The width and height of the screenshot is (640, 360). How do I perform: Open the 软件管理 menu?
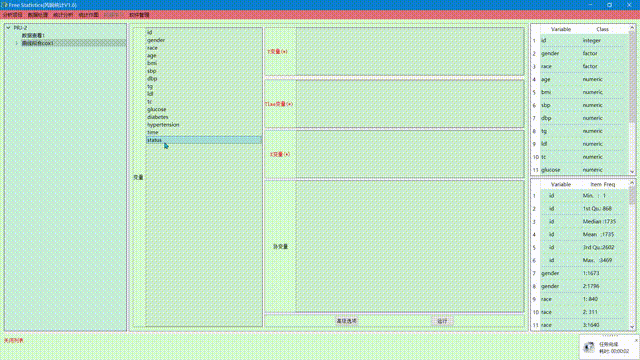click(139, 15)
